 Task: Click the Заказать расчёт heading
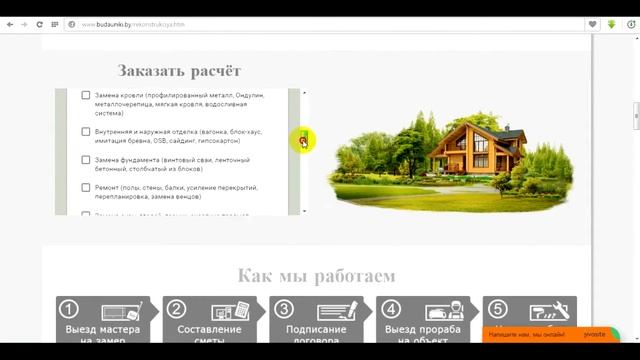tap(179, 71)
